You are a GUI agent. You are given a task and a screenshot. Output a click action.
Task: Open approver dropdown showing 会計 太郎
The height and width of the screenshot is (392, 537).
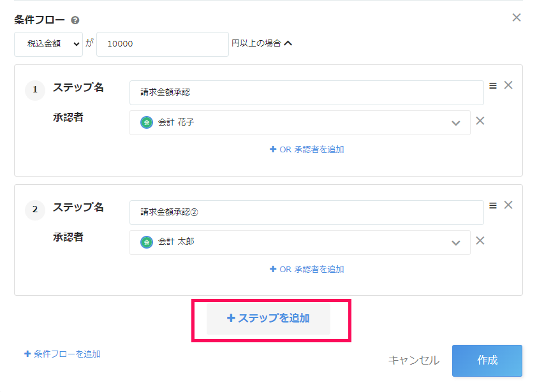pyautogui.click(x=300, y=242)
